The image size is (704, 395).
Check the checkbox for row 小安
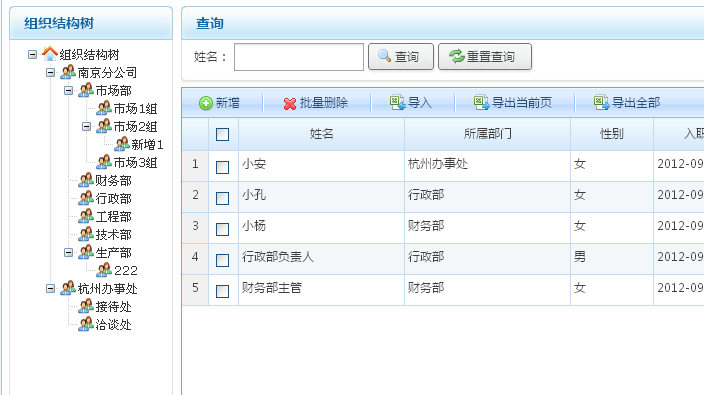(x=222, y=167)
